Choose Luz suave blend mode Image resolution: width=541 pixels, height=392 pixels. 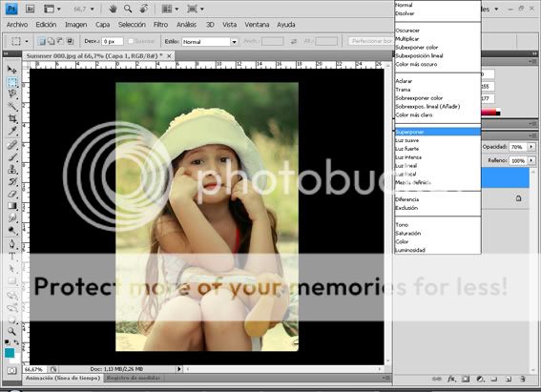coord(438,140)
